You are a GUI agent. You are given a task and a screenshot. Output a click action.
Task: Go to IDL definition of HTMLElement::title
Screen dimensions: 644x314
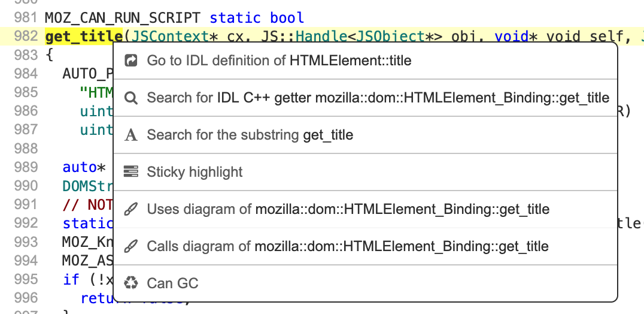point(279,61)
